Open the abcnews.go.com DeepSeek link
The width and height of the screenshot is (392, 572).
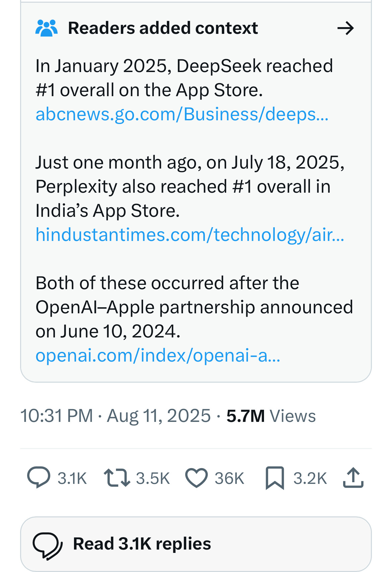pos(182,114)
